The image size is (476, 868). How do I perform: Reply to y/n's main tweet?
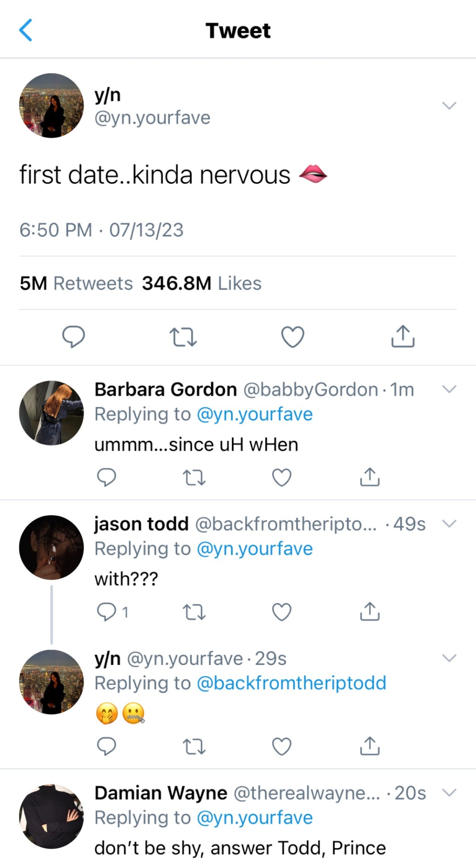pos(73,337)
